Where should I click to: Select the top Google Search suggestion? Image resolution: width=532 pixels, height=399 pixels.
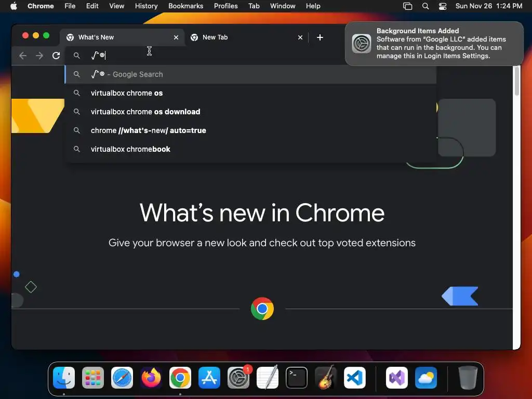pyautogui.click(x=251, y=74)
